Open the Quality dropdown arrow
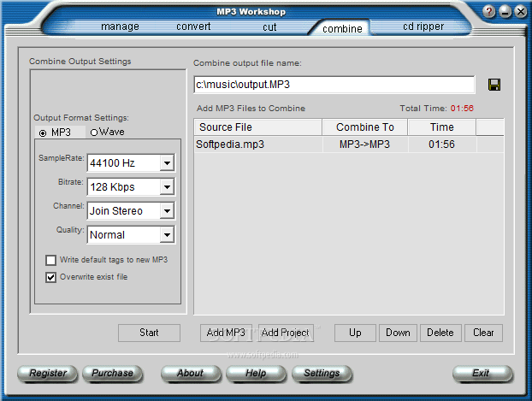This screenshot has width=532, height=401. coord(167,235)
